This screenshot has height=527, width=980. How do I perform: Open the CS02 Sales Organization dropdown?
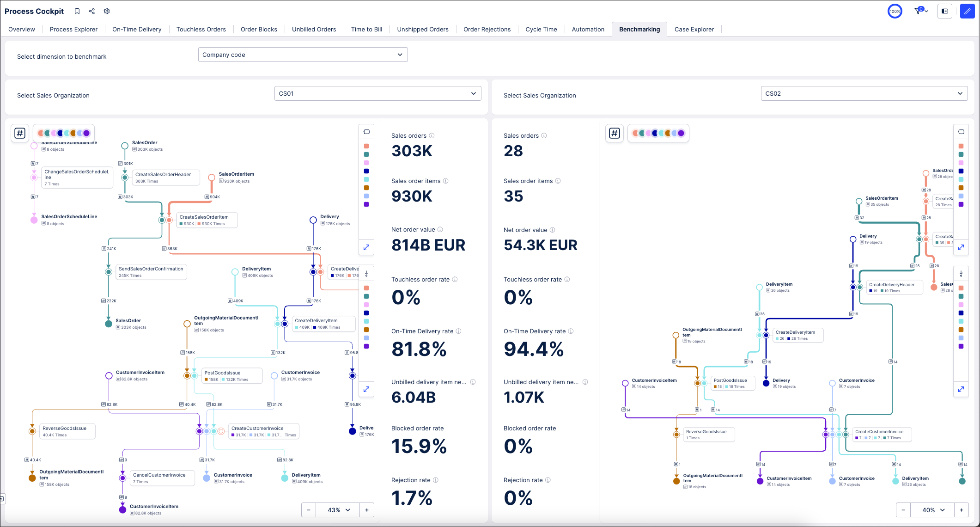pos(864,93)
